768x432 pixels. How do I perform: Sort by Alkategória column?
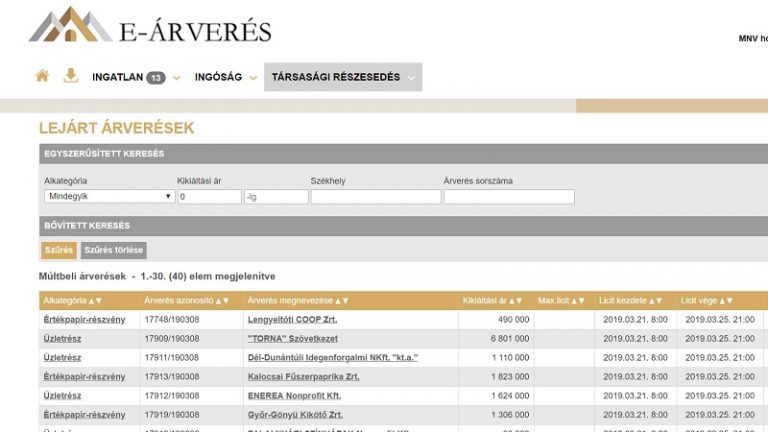72,301
